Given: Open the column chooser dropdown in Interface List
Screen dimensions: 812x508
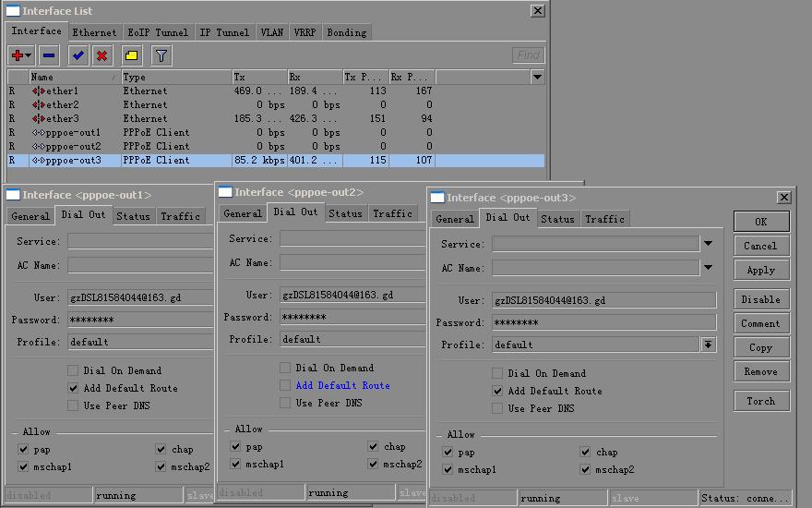Looking at the screenshot, I should pyautogui.click(x=537, y=78).
